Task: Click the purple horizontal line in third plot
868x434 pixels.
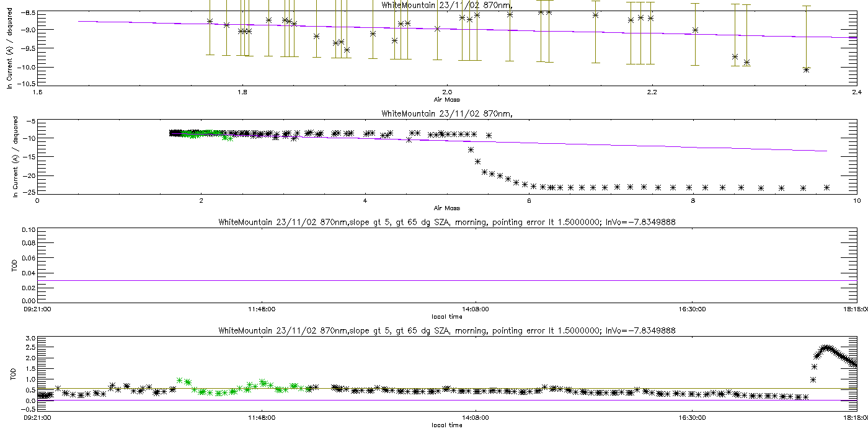Action: coord(446,280)
